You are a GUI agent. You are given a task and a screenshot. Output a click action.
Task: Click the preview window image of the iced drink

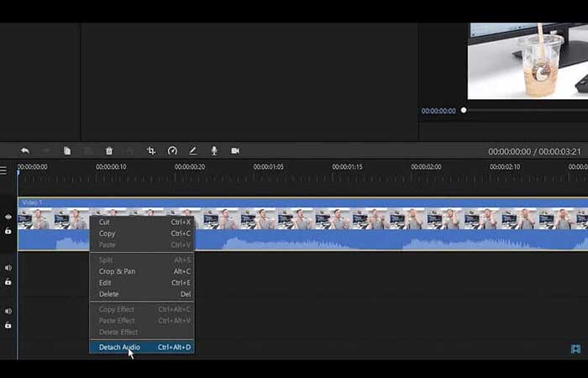(x=528, y=61)
